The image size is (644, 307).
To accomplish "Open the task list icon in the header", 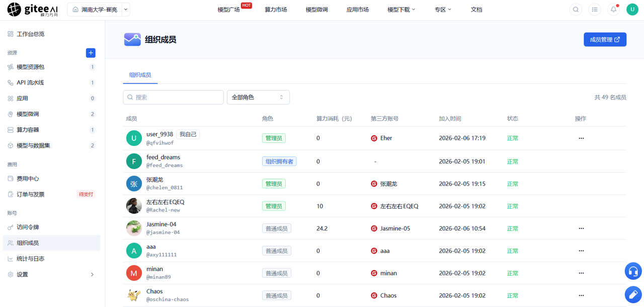I will tap(595, 10).
